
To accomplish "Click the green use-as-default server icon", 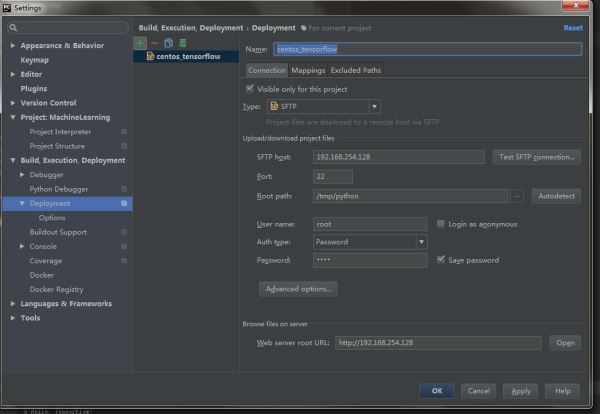I will click(183, 43).
